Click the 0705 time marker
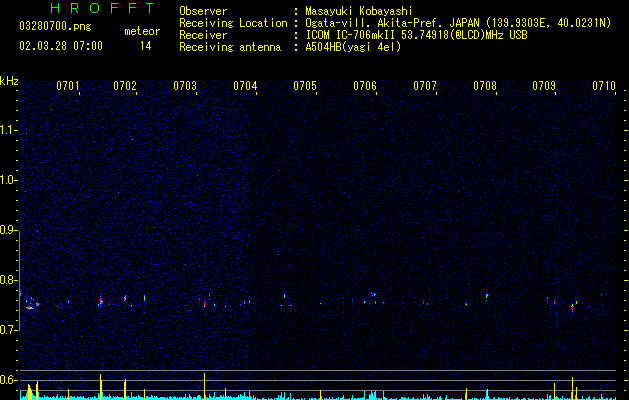Viewport: 629px width, 400px height. pos(305,86)
